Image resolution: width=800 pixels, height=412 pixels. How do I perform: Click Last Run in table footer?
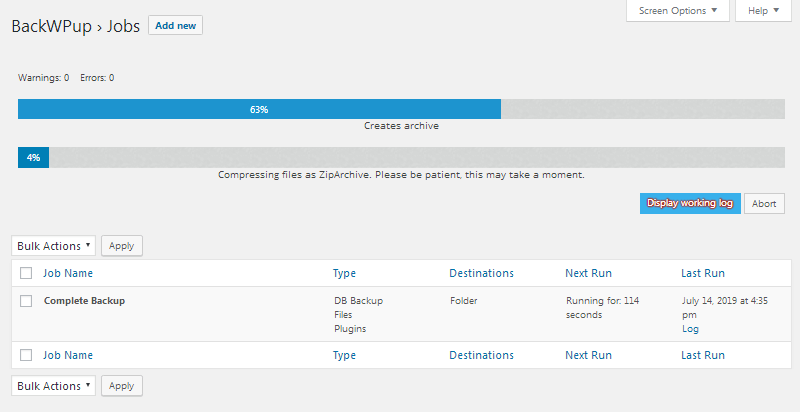(703, 355)
